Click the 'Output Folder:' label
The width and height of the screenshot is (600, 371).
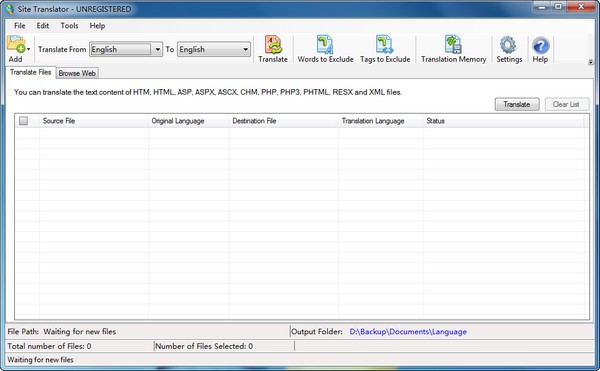pos(317,332)
